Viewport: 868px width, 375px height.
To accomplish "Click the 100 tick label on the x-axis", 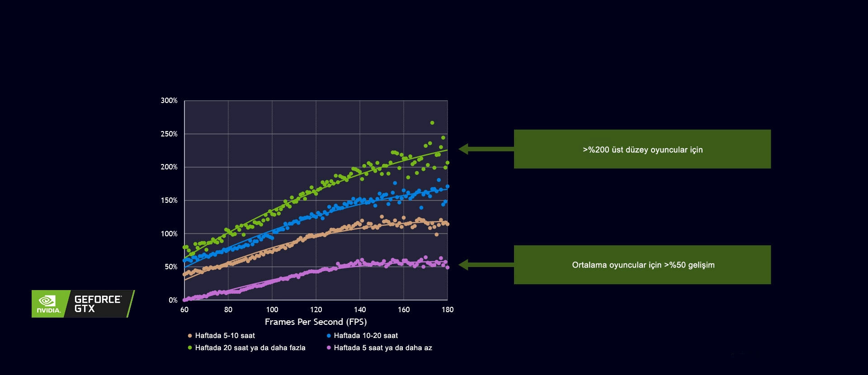I will coord(272,310).
